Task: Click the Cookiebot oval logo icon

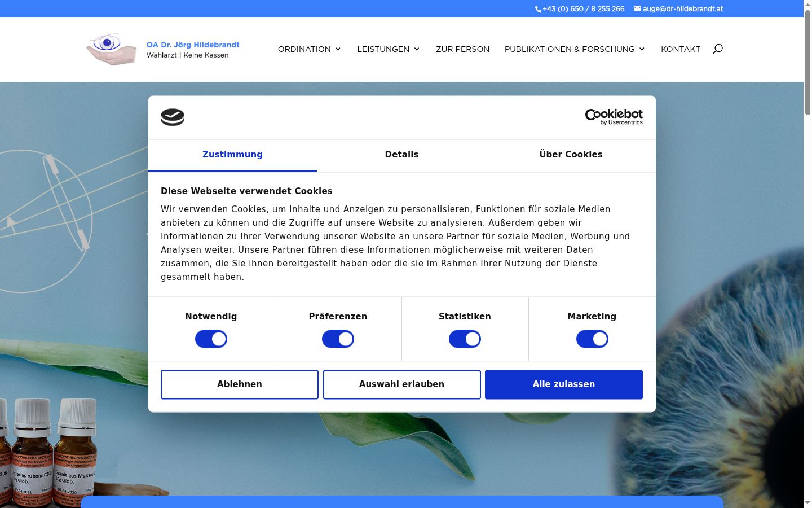Action: (x=173, y=117)
